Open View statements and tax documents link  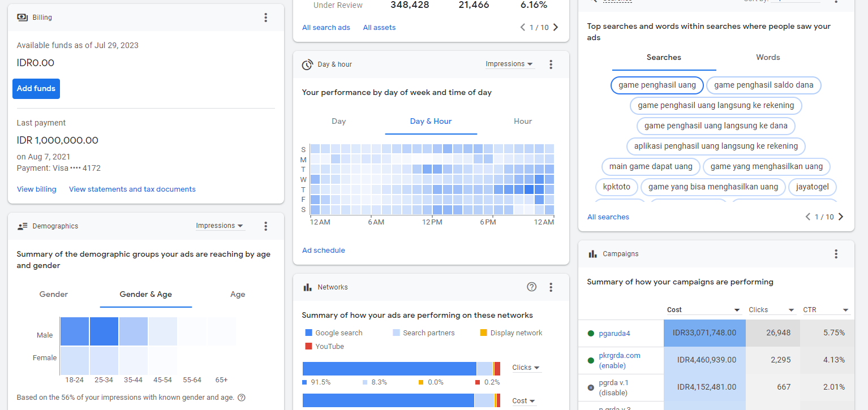[132, 189]
